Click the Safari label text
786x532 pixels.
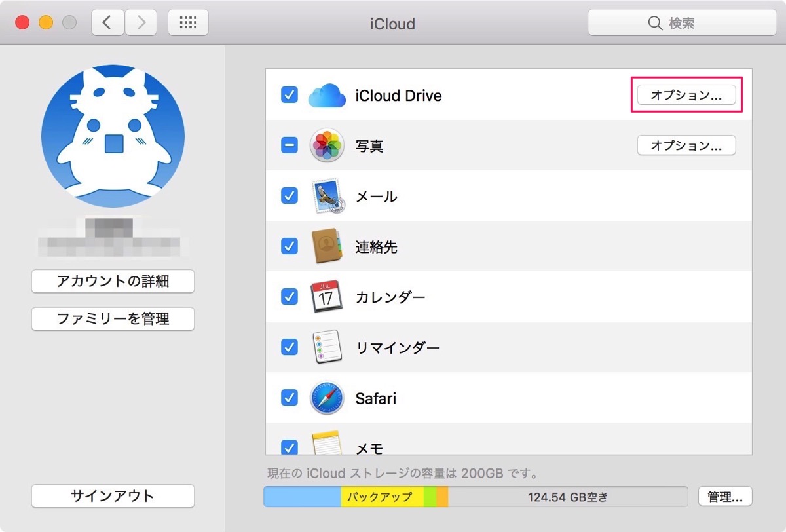pyautogui.click(x=375, y=398)
